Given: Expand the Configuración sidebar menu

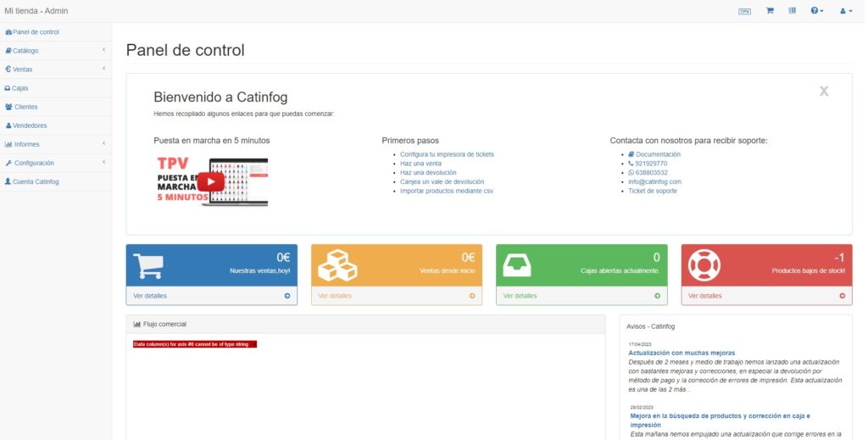Looking at the screenshot, I should click(x=56, y=164).
